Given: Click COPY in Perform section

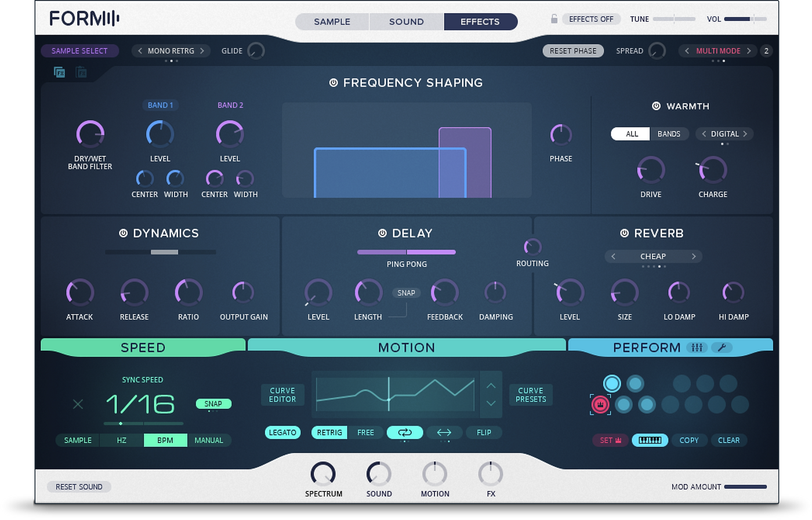Looking at the screenshot, I should [x=689, y=441].
